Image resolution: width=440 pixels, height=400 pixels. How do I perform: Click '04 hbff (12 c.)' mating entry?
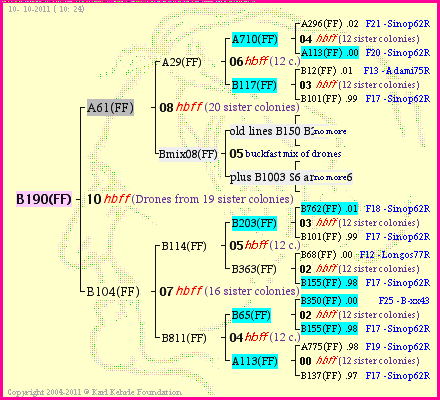[265, 337]
